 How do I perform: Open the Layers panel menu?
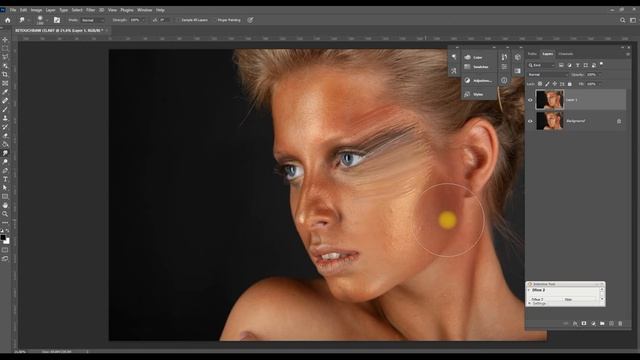click(628, 54)
